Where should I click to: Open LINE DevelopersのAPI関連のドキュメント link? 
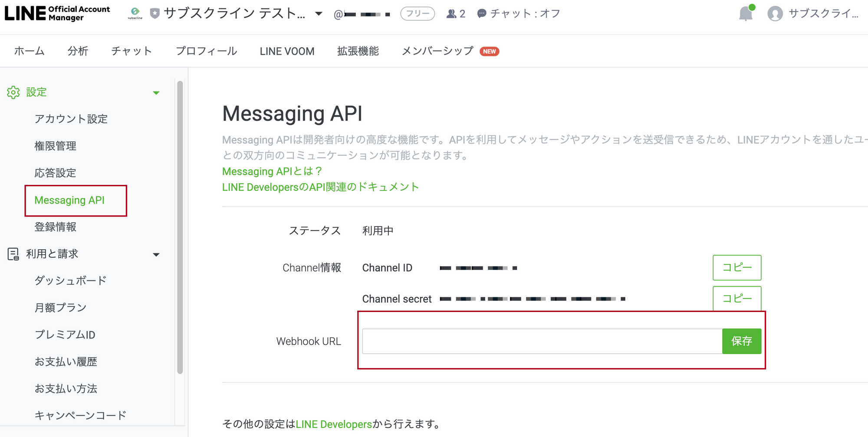coord(321,187)
